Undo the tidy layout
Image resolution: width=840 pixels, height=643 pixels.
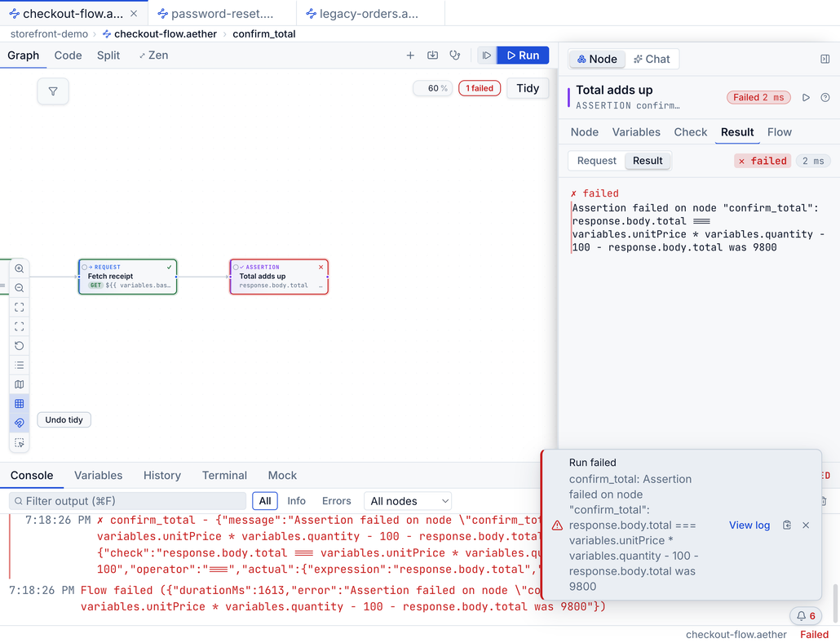click(x=64, y=419)
